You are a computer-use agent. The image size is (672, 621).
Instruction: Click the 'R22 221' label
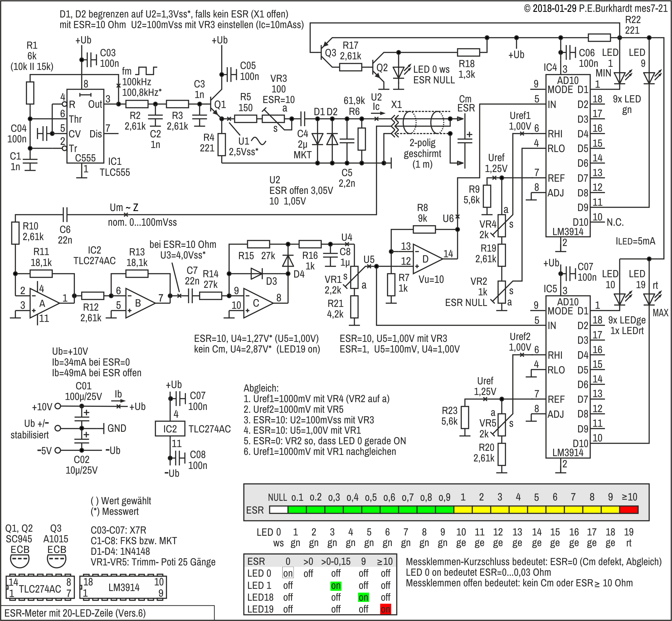click(x=633, y=25)
